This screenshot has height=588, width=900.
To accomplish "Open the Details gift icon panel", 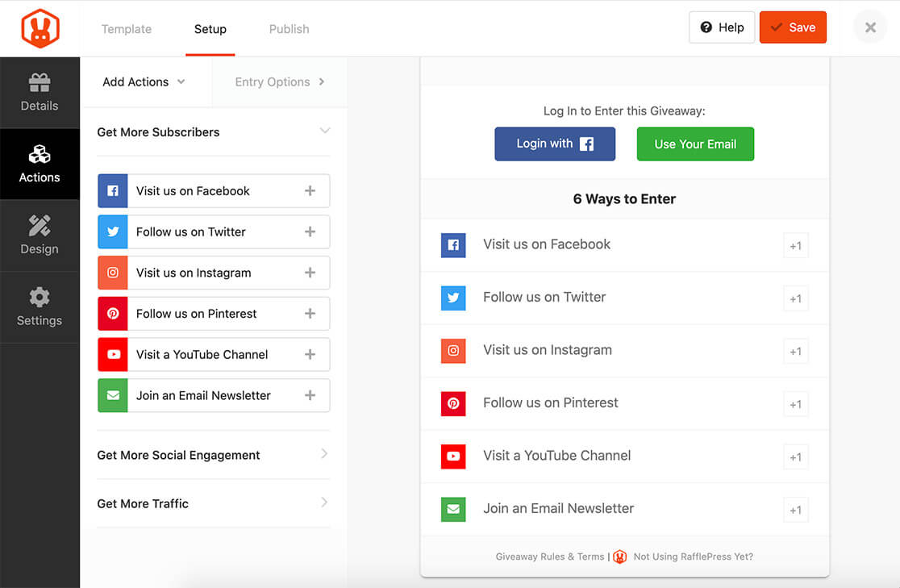I will tap(40, 93).
